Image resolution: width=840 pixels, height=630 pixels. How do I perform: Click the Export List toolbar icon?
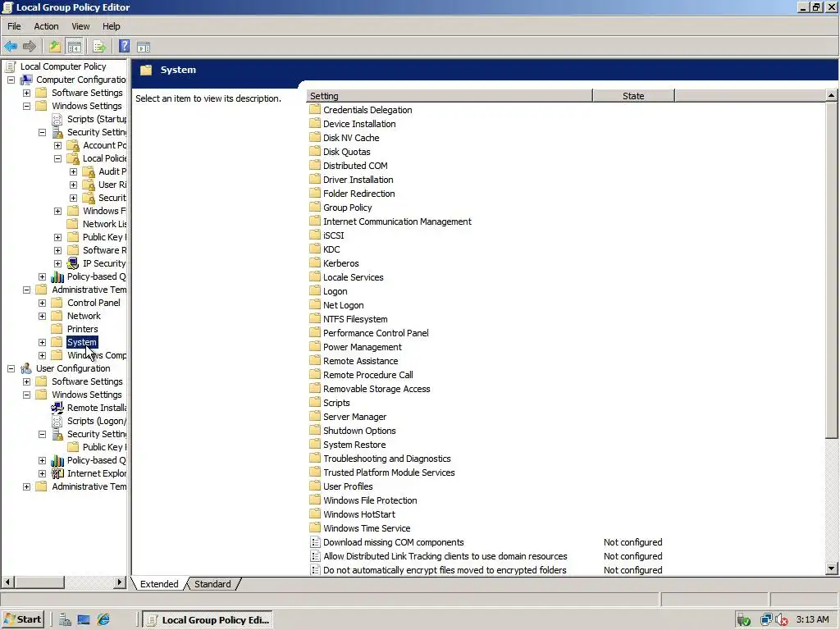99,47
